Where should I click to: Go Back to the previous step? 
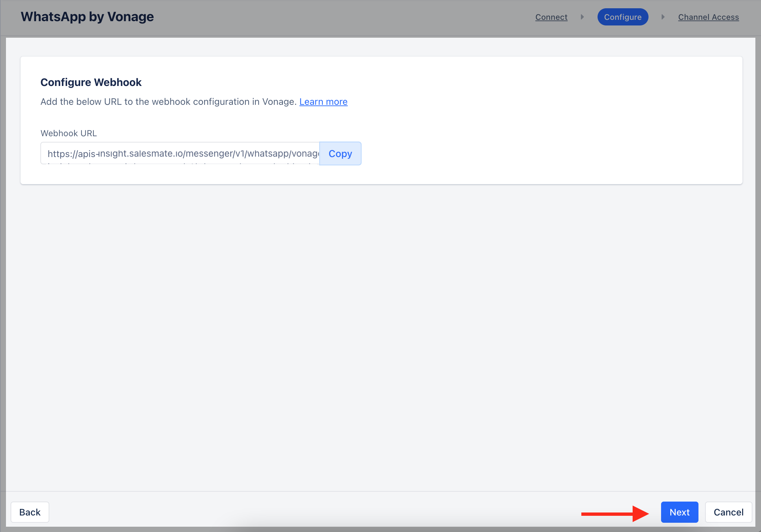(30, 512)
